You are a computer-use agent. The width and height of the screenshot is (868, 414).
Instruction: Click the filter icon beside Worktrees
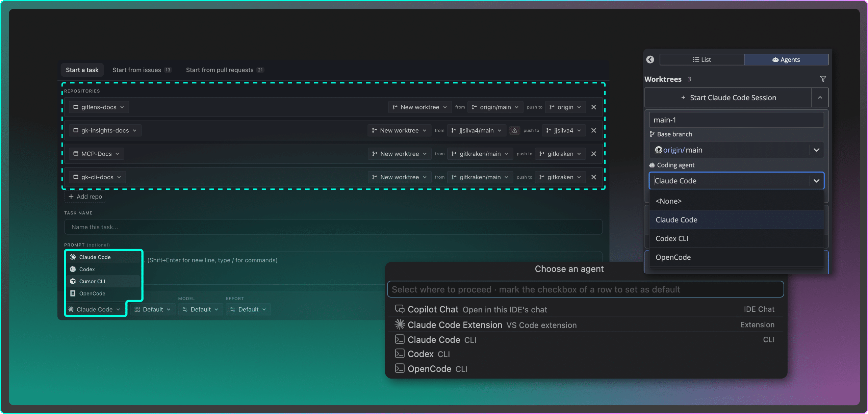823,79
